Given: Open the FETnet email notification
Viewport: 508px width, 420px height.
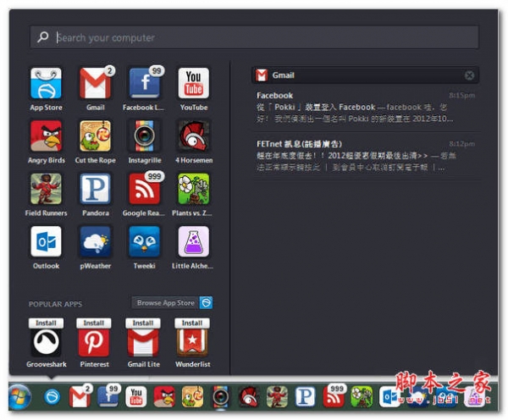Looking at the screenshot, I should (366, 156).
